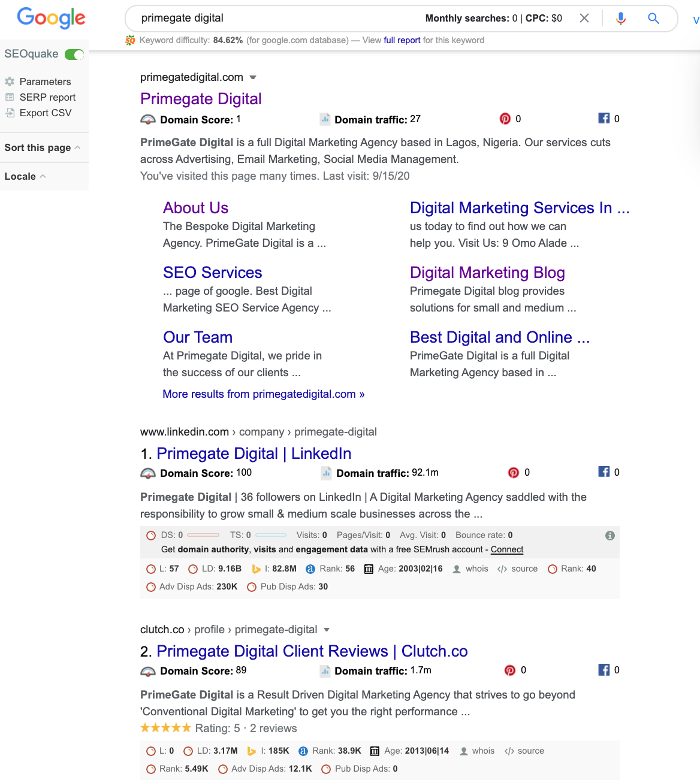Click Domain traffic icon for primegatedigital.com result
Screen dimensions: 700x780
(x=325, y=119)
